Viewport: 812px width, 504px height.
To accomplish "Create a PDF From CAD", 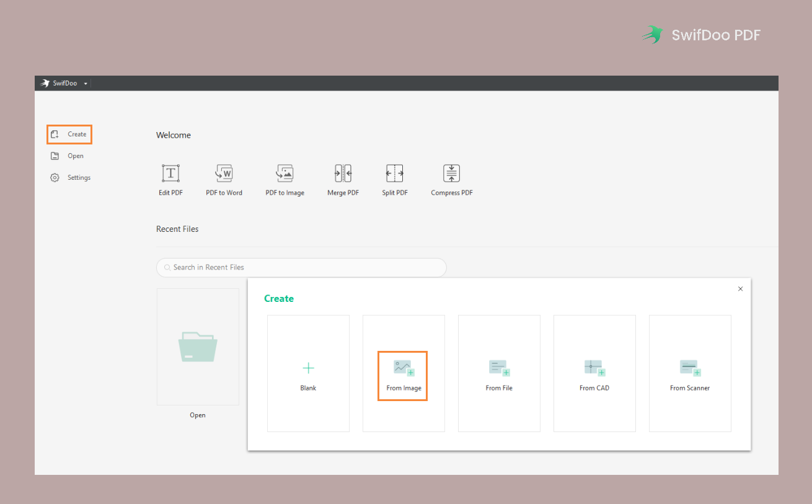I will (x=594, y=373).
